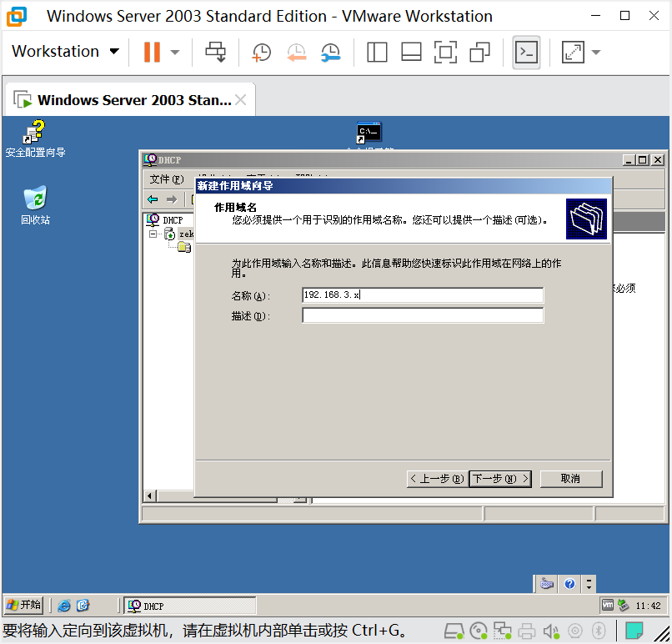This screenshot has height=644, width=672.
Task: Select the folder item under server node
Action: [185, 248]
